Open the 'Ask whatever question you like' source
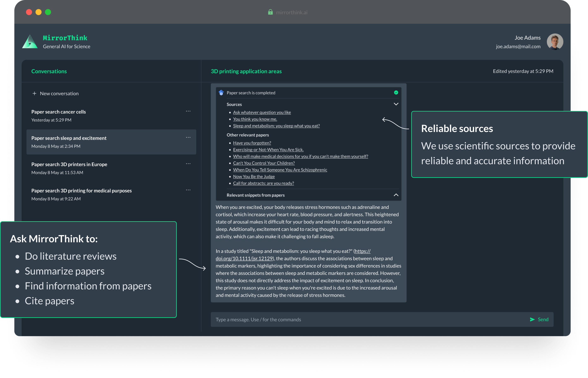 point(262,112)
